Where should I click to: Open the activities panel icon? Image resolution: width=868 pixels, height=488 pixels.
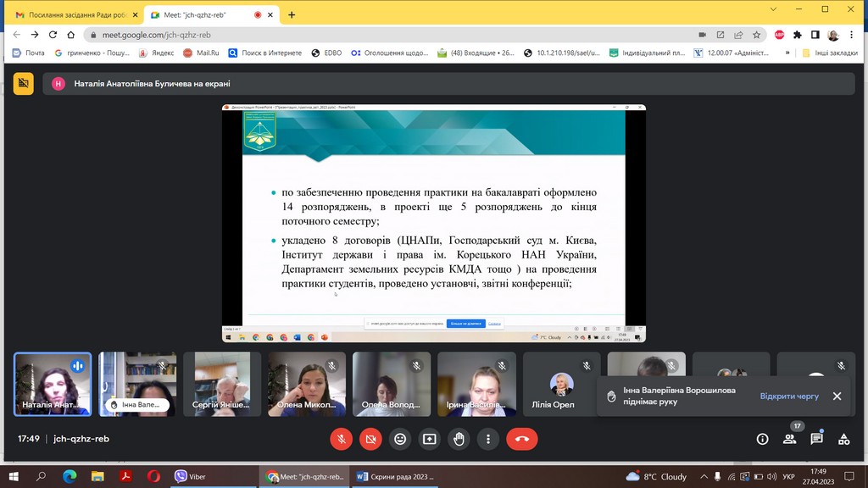coord(843,439)
